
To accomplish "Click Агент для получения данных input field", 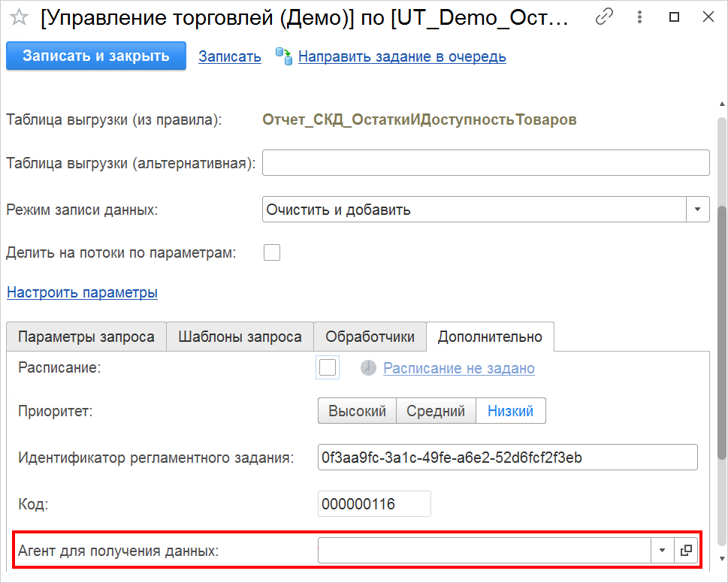I will click(x=485, y=551).
